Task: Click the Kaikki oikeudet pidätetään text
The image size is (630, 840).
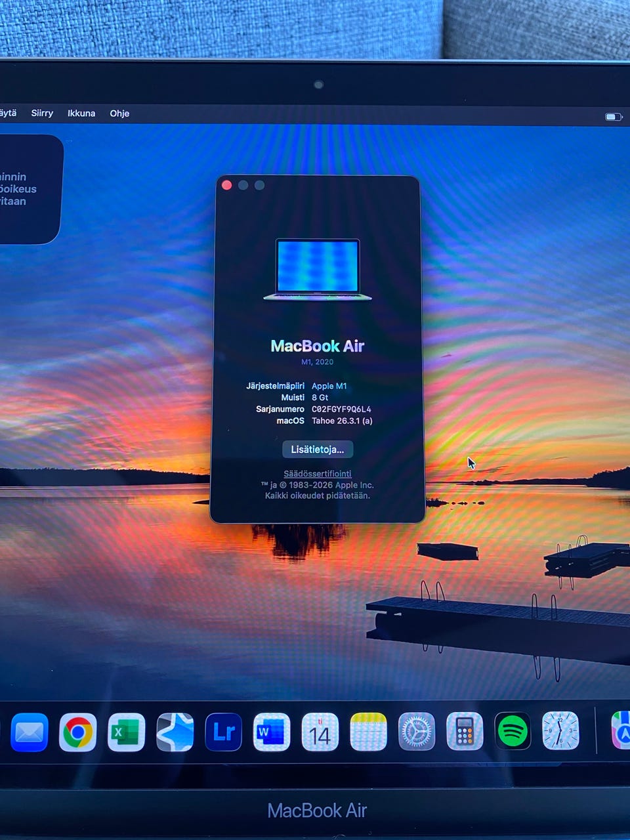Action: pyautogui.click(x=318, y=495)
